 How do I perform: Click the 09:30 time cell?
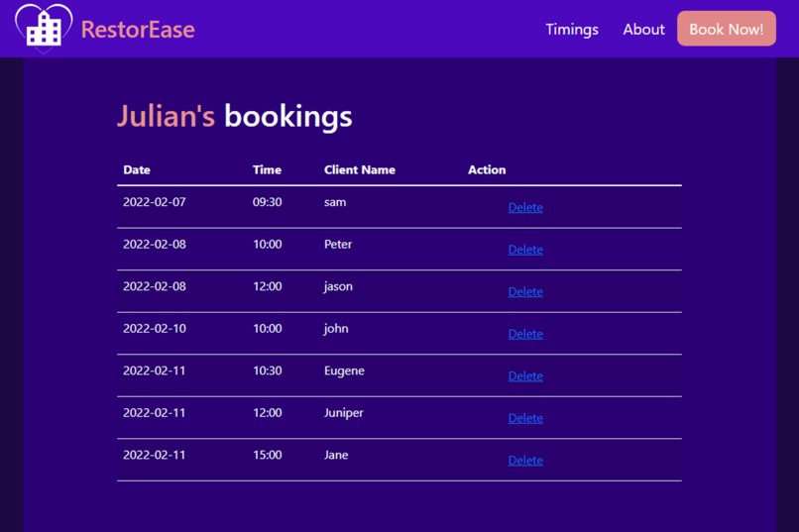pos(267,202)
